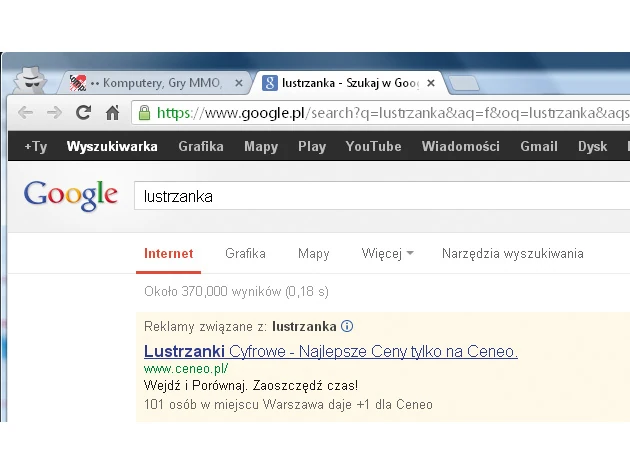Open Mapy in the black navigation bar
630x473 pixels.
point(261,146)
